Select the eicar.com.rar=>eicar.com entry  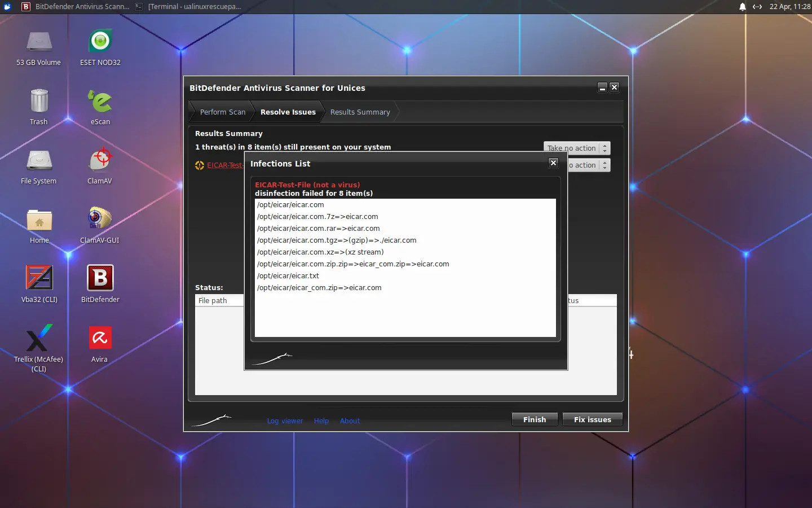(405, 229)
